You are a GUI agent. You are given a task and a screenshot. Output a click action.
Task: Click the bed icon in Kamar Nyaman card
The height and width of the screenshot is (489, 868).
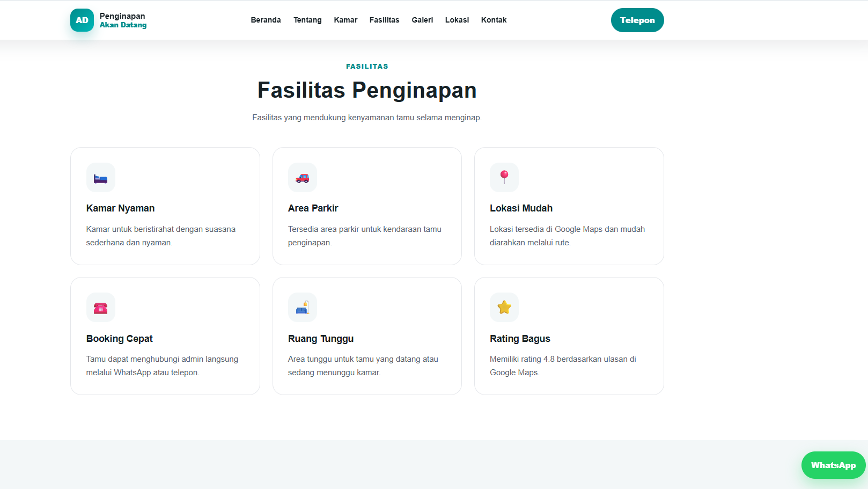pyautogui.click(x=101, y=178)
